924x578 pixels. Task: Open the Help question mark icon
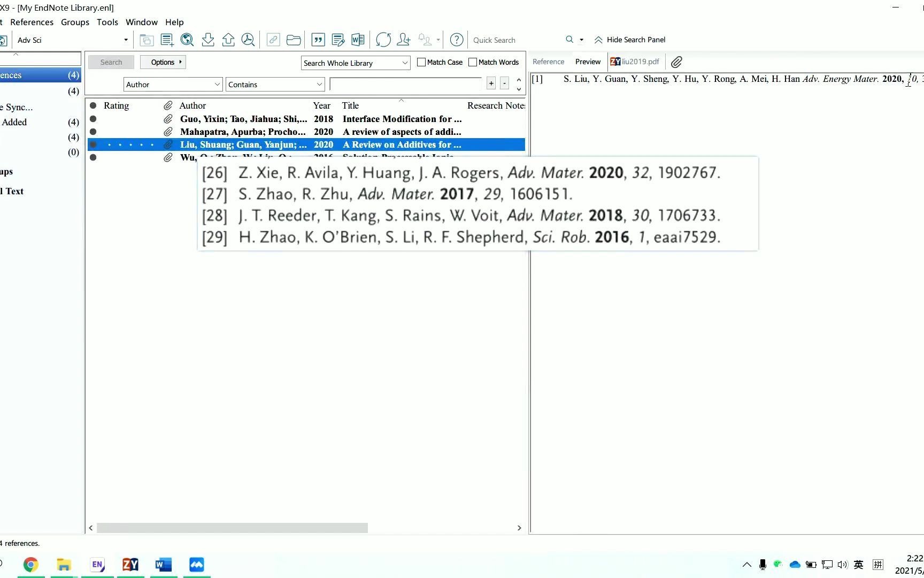click(457, 40)
